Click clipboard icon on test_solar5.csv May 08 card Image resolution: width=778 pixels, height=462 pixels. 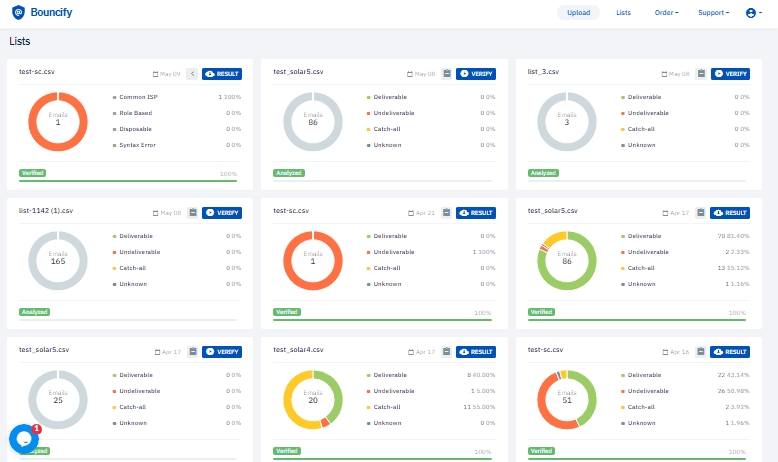pos(447,73)
